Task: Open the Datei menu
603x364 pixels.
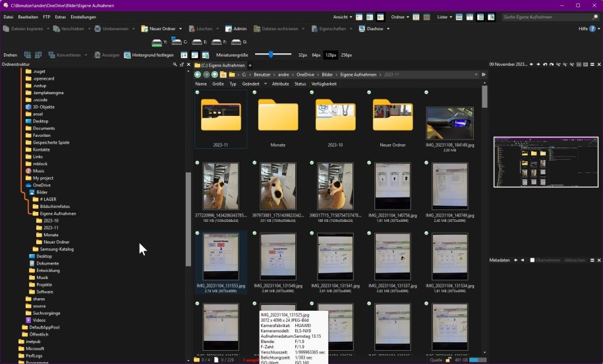Action: pos(9,17)
